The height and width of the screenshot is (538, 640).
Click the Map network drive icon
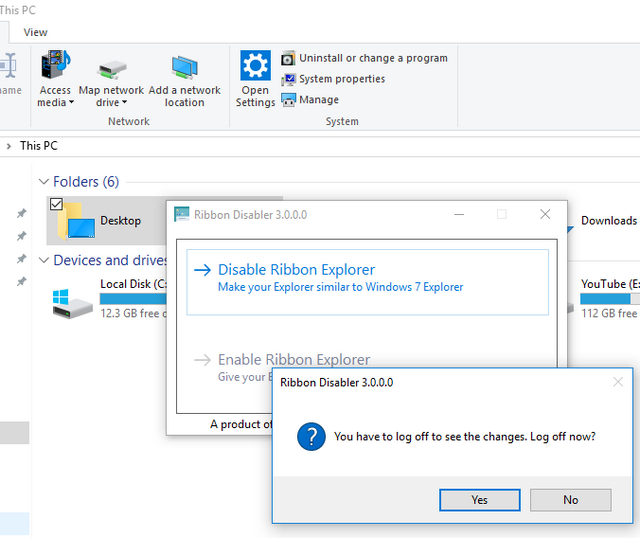(111, 69)
